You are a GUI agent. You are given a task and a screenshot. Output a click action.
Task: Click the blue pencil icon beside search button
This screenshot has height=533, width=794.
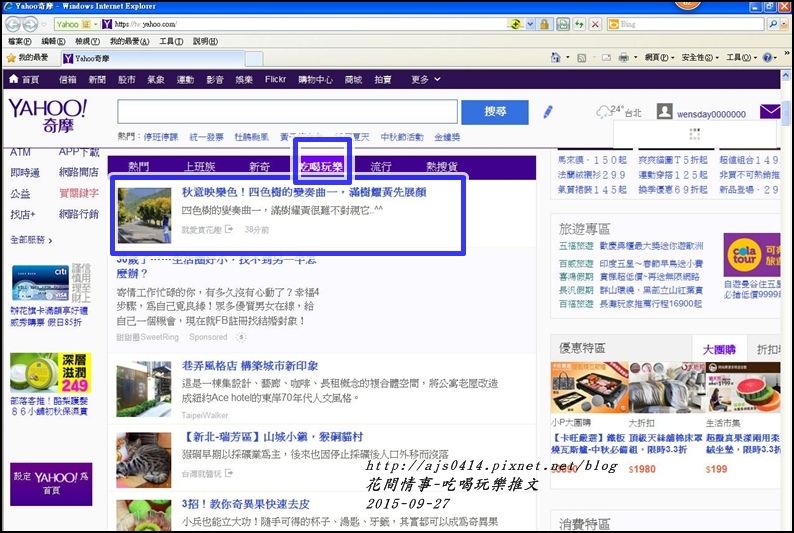(x=548, y=112)
